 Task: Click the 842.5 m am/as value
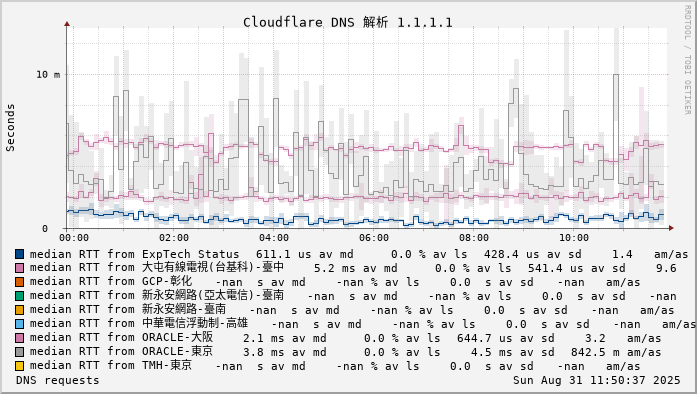(x=616, y=353)
